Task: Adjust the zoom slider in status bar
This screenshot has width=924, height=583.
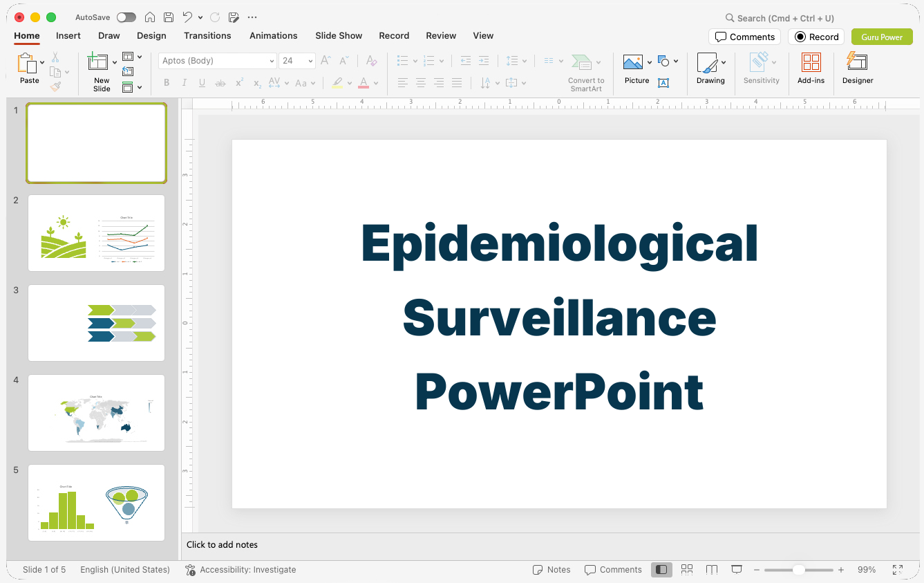Action: pos(798,570)
